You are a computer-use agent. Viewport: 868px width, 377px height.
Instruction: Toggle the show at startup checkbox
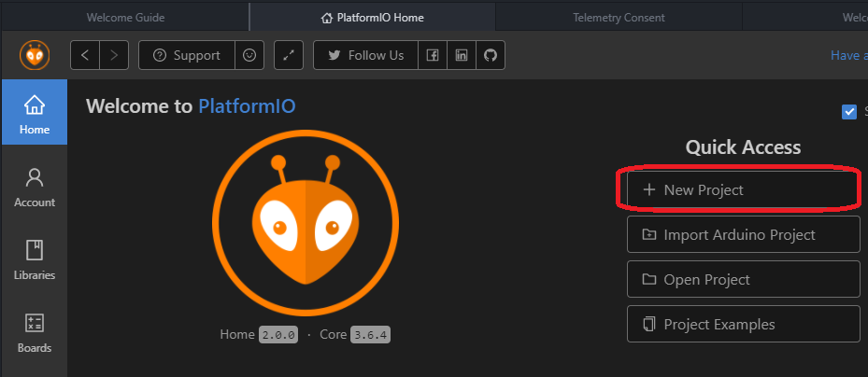(x=849, y=112)
